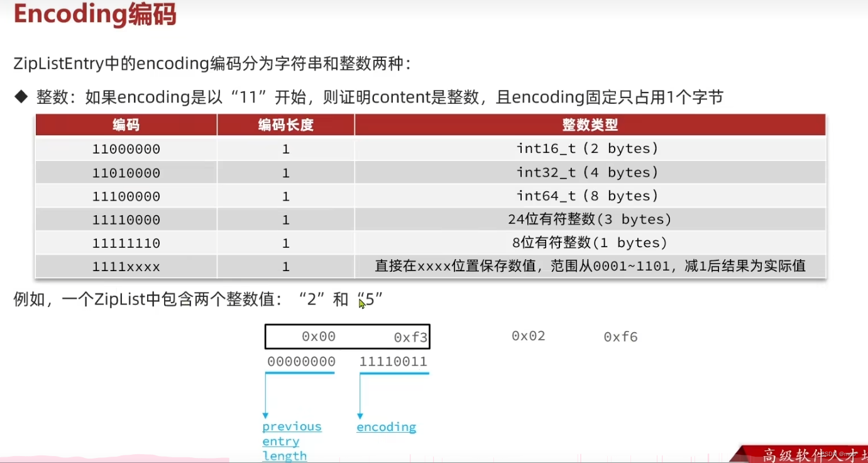Image resolution: width=868 pixels, height=463 pixels.
Task: Click the "int16_t (2 bytes)" cell
Action: (590, 149)
